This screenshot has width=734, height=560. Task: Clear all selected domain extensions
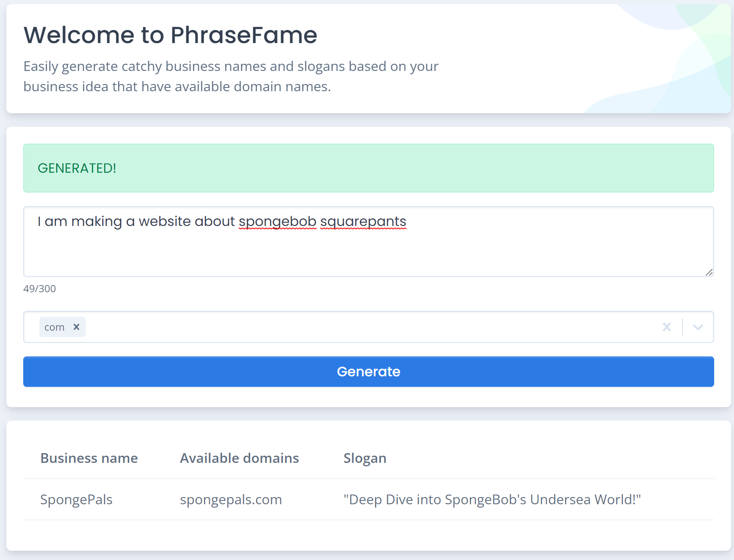[666, 327]
